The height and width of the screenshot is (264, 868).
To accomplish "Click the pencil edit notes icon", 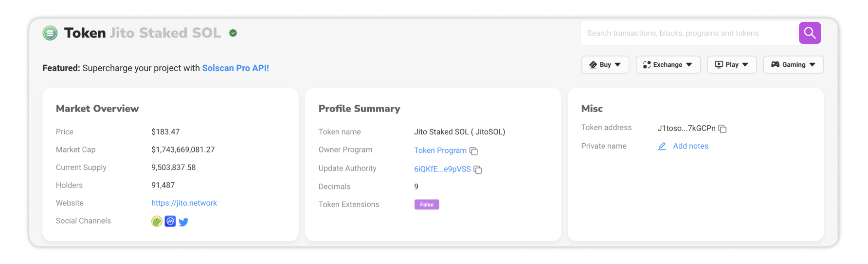I will 662,146.
